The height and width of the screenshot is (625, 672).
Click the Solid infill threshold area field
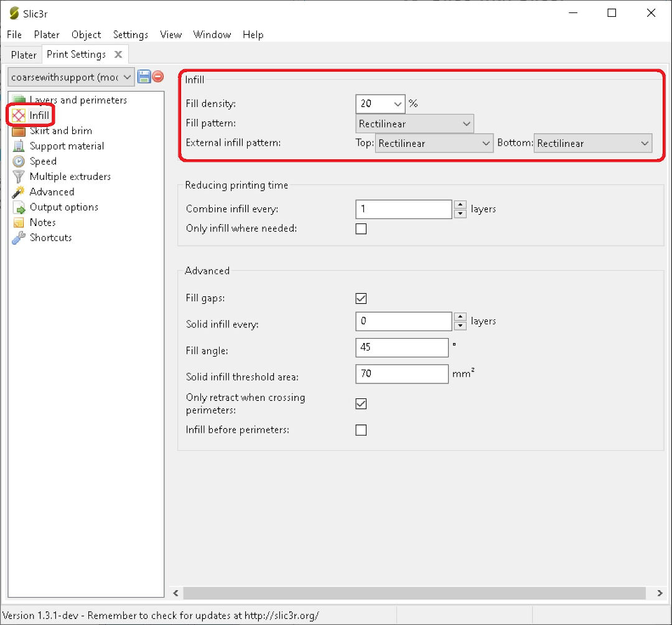tap(402, 374)
